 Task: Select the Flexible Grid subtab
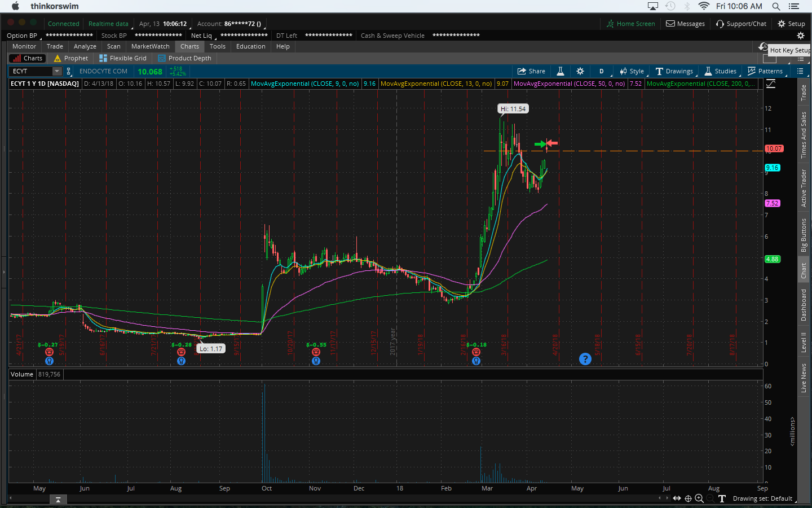tap(123, 58)
